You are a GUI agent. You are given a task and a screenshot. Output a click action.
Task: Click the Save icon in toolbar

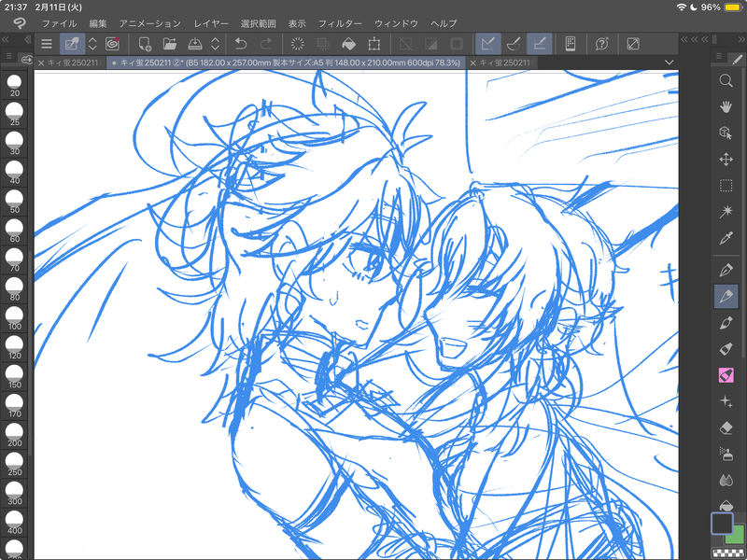point(195,44)
